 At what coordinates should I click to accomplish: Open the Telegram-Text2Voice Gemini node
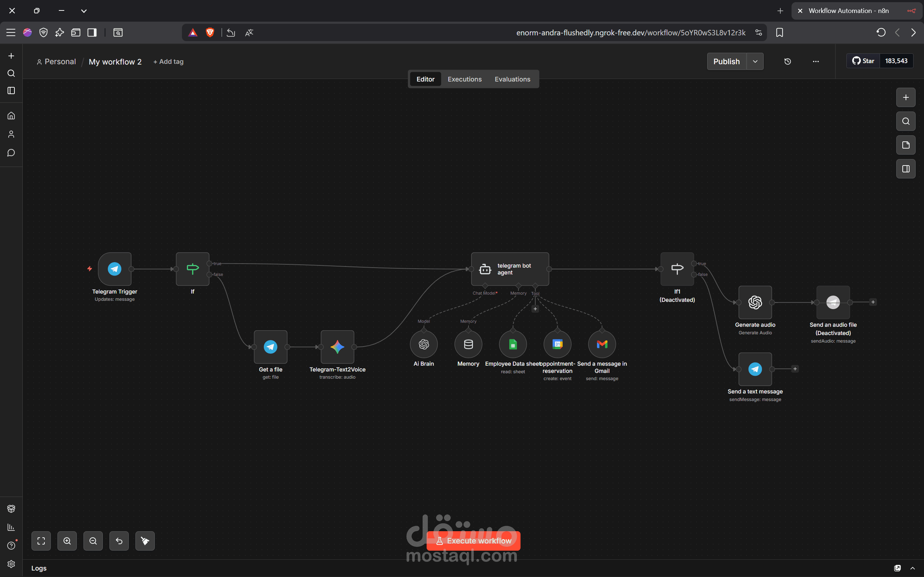(x=337, y=347)
